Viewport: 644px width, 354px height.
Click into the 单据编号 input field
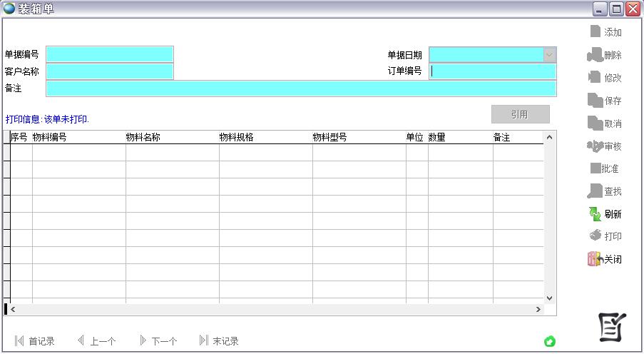(x=110, y=55)
